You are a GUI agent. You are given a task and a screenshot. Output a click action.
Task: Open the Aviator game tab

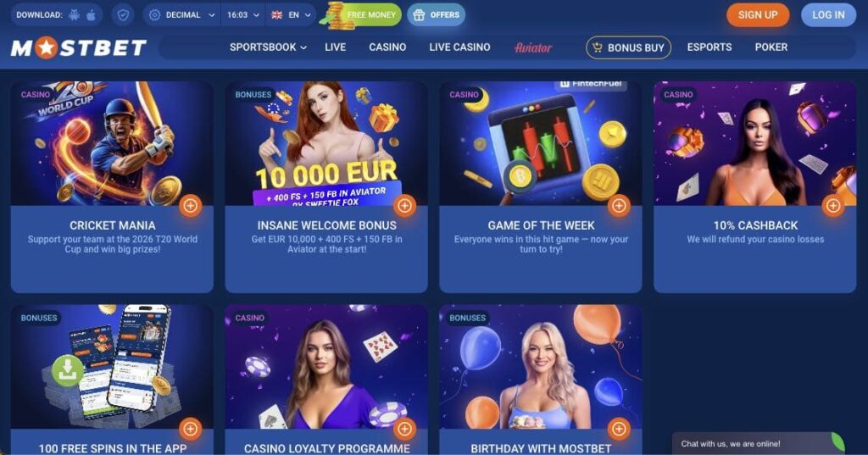coord(532,48)
